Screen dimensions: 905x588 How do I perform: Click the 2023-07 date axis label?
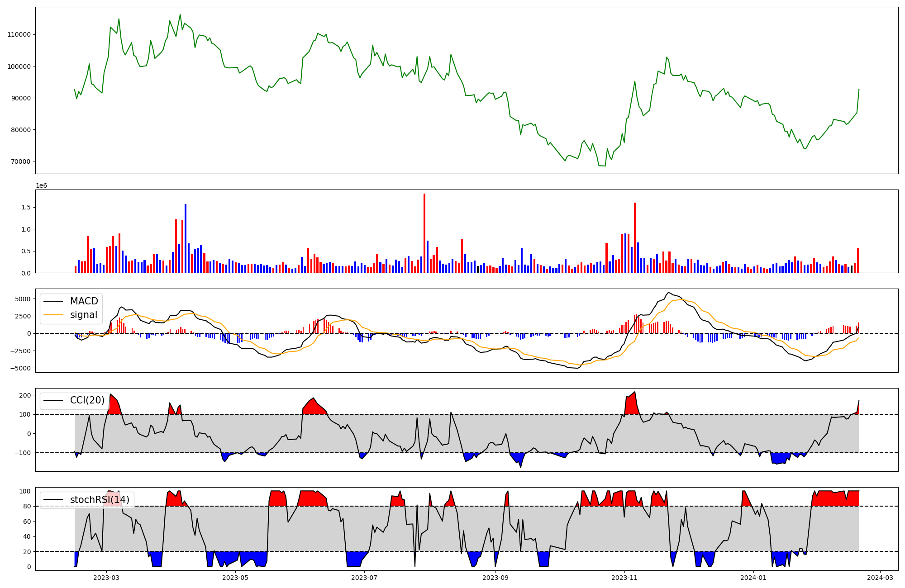pos(364,577)
